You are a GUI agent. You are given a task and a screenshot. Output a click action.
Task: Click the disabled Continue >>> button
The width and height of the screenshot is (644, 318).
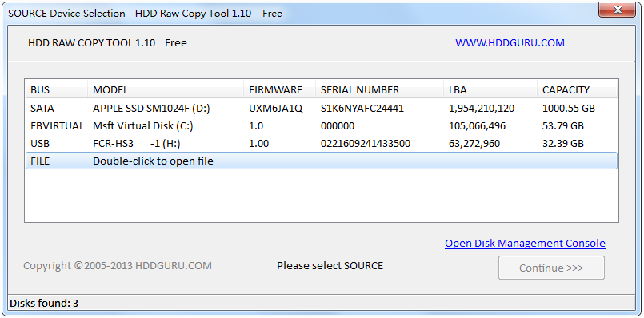point(551,268)
